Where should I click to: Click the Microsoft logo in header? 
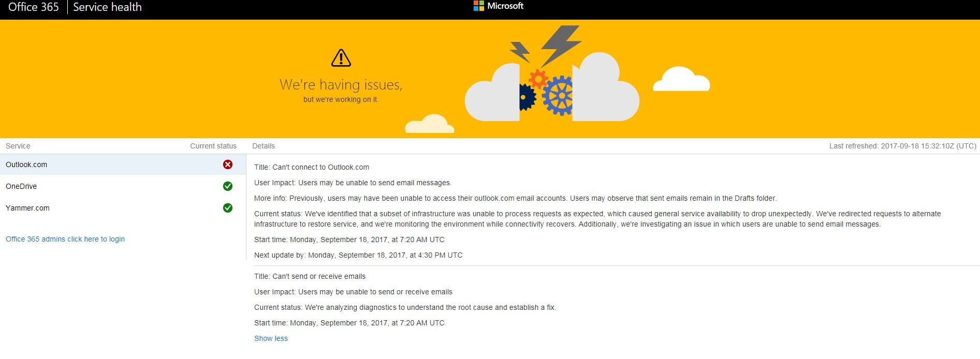tap(499, 6)
